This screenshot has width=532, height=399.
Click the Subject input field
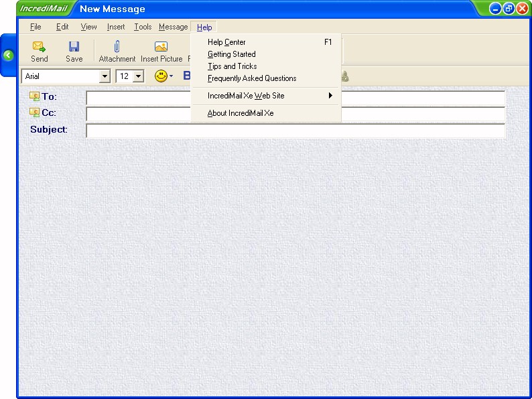click(295, 131)
